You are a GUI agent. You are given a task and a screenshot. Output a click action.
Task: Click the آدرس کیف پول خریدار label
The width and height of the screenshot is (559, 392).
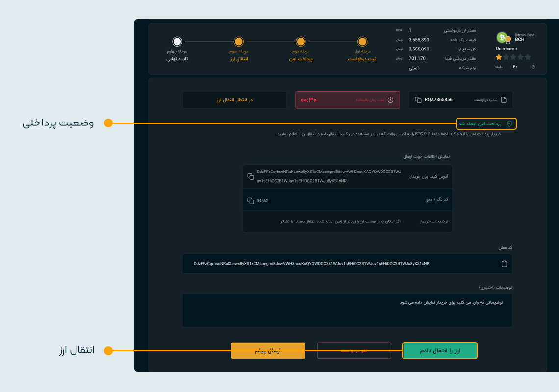[429, 177]
